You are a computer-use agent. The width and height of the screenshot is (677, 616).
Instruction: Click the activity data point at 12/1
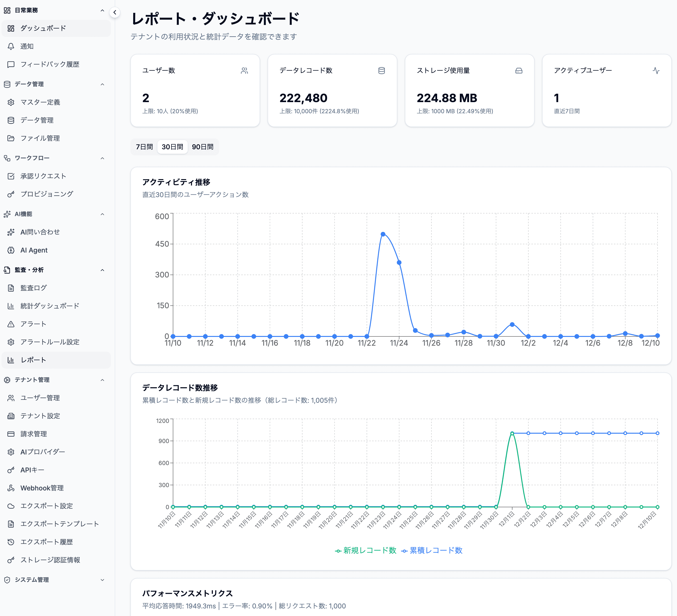tap(512, 324)
